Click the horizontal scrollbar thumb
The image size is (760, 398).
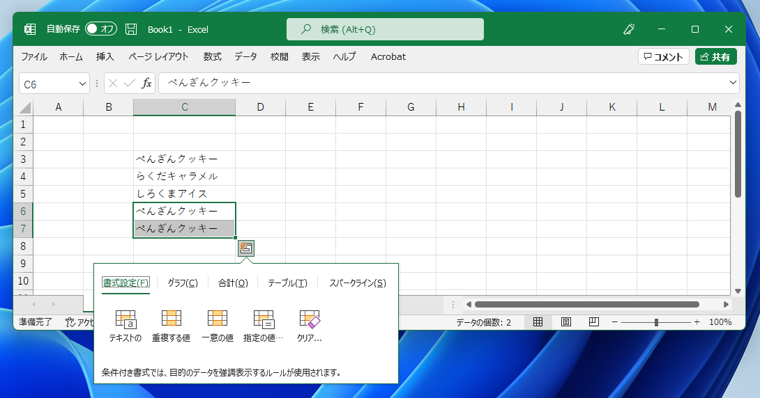tap(587, 304)
